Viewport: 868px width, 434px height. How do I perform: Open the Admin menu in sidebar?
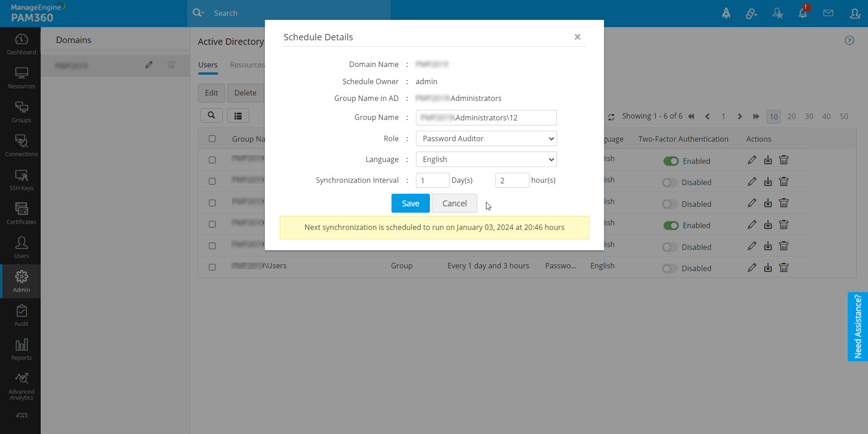(x=21, y=281)
